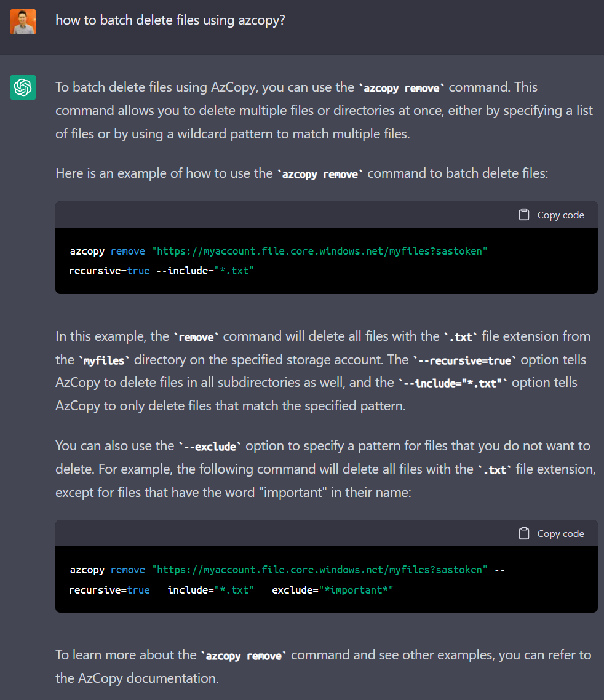Viewport: 604px width, 700px height.
Task: Click the first 'Copy code' label
Action: pos(560,215)
